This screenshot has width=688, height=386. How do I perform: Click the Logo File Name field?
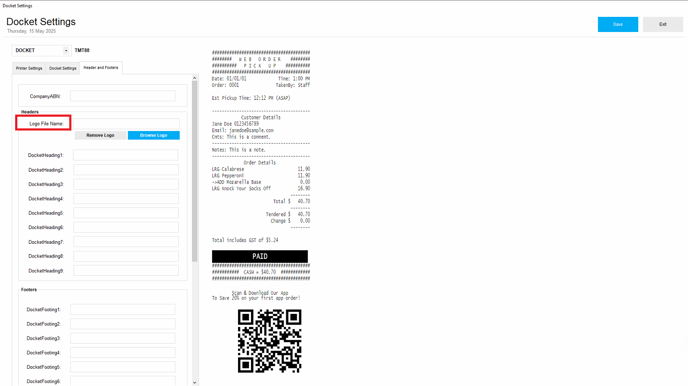coord(126,124)
